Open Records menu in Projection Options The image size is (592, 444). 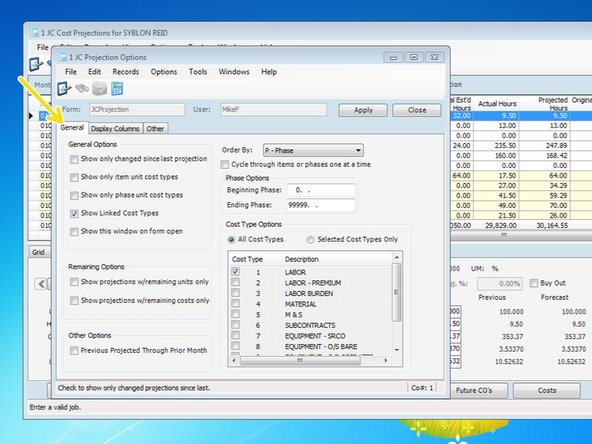126,72
